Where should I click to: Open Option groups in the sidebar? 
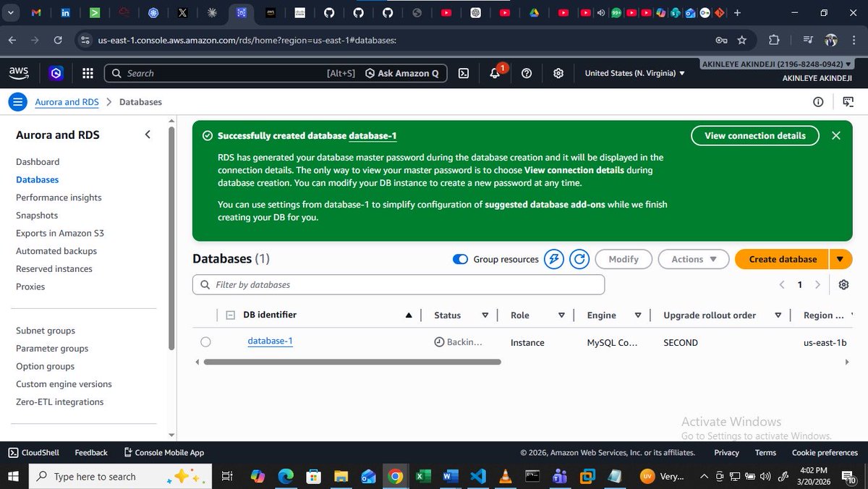point(45,366)
